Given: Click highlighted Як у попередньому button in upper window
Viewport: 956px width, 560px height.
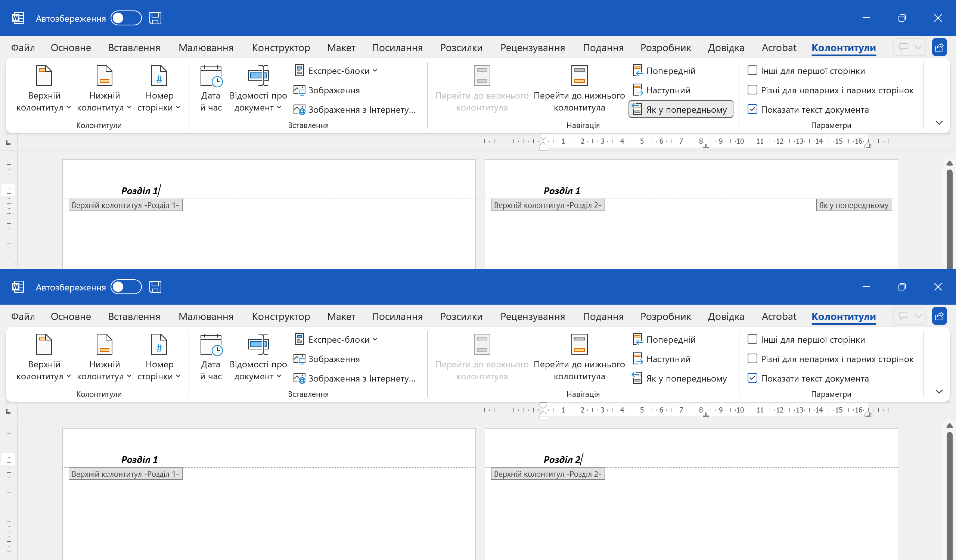Looking at the screenshot, I should pos(680,110).
